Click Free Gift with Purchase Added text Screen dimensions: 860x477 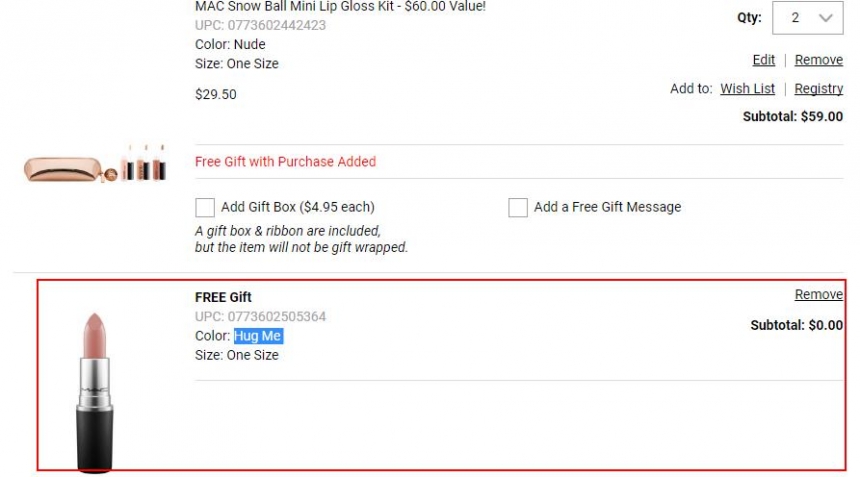tap(285, 162)
